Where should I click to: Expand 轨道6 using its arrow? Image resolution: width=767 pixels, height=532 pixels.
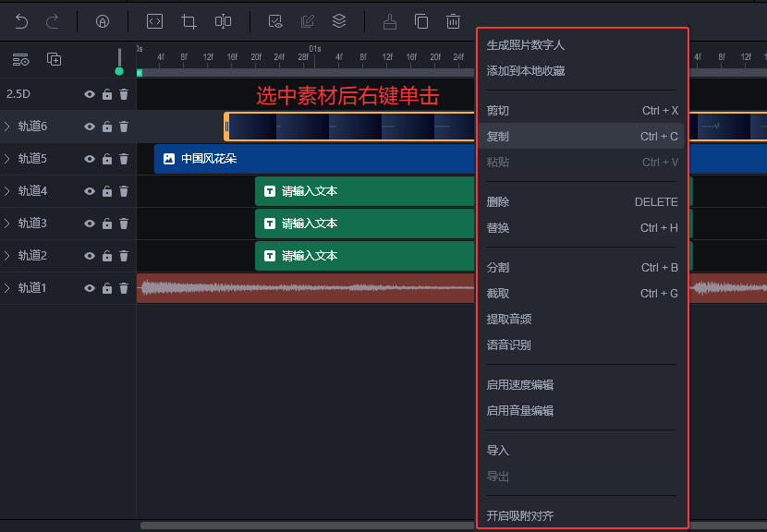tap(7, 127)
